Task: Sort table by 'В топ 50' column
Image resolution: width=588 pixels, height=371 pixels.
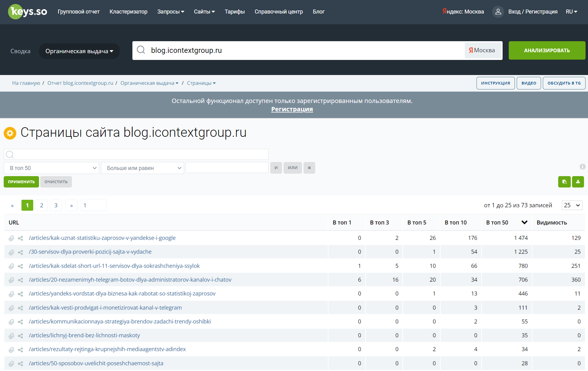Action: [x=507, y=223]
